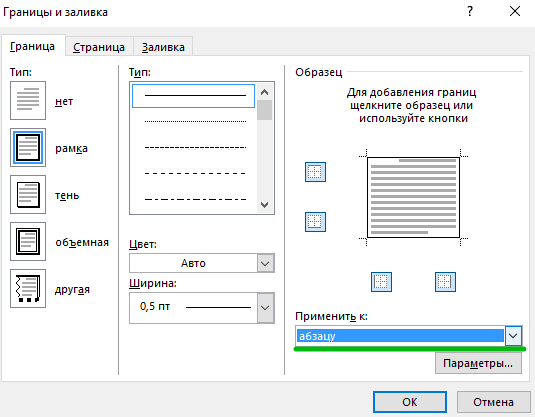Choose the 'другая' custom border icon

(x=28, y=289)
